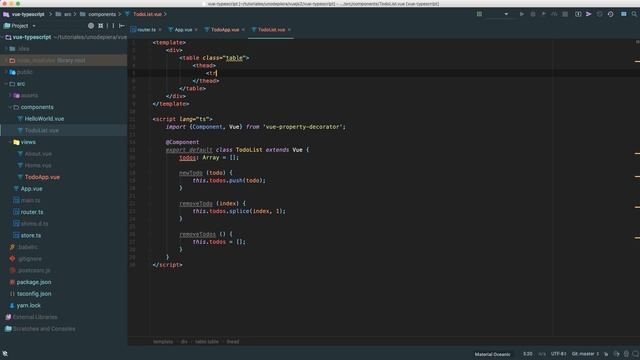Select the TodoList.vue editor tab
This screenshot has height=360, width=640.
271,30
